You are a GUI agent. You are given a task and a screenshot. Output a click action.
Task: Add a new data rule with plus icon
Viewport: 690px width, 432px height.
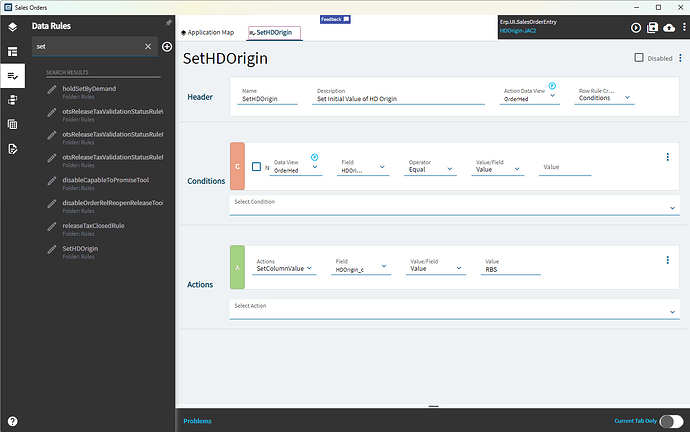pos(167,47)
